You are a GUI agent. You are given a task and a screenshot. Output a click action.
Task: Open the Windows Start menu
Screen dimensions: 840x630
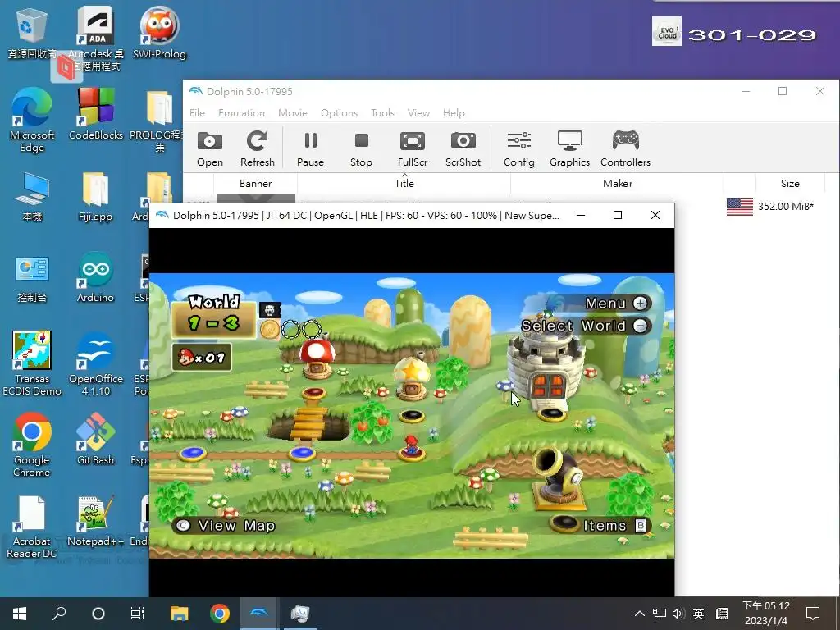(x=20, y=614)
